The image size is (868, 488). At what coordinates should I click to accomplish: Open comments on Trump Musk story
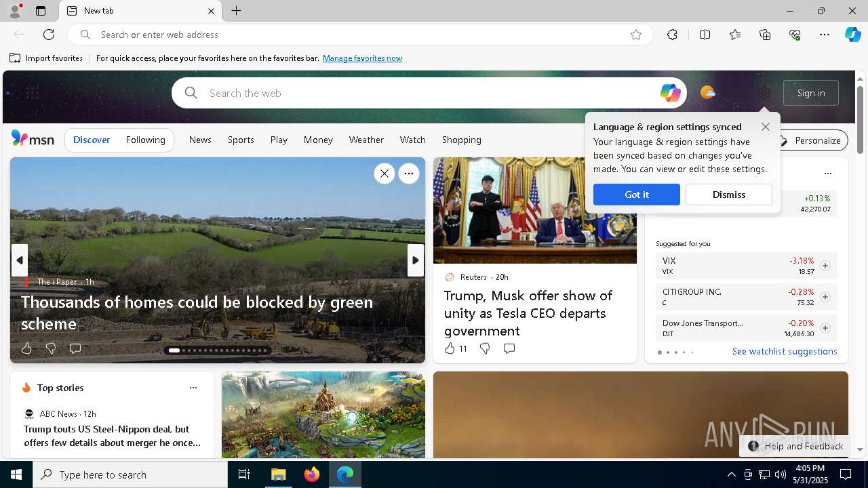[509, 348]
